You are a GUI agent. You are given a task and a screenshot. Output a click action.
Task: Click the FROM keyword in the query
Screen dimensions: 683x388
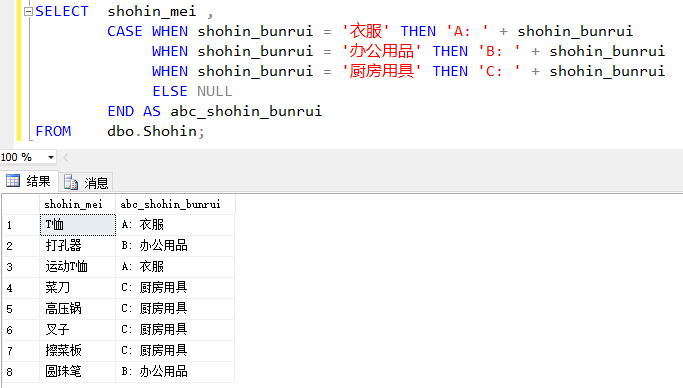pyautogui.click(x=53, y=132)
